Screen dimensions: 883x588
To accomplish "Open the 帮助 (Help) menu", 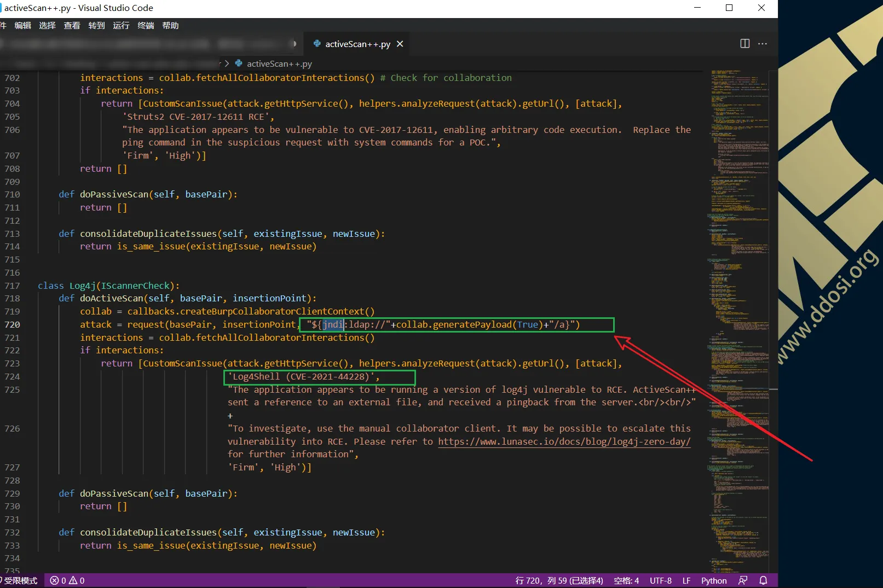I will 170,26.
